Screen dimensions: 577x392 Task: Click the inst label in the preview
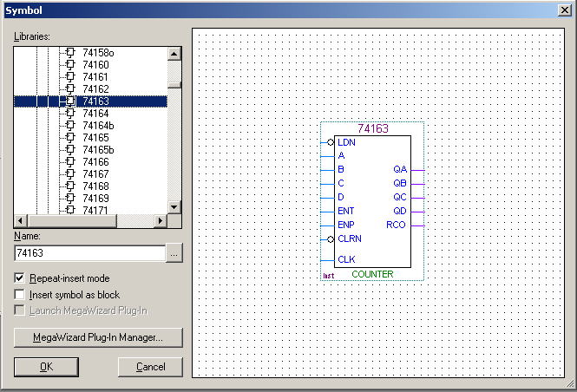coord(329,276)
